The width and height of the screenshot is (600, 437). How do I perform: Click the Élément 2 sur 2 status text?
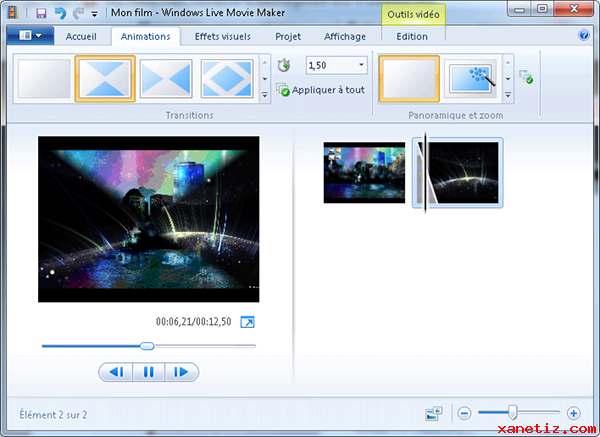pos(53,414)
